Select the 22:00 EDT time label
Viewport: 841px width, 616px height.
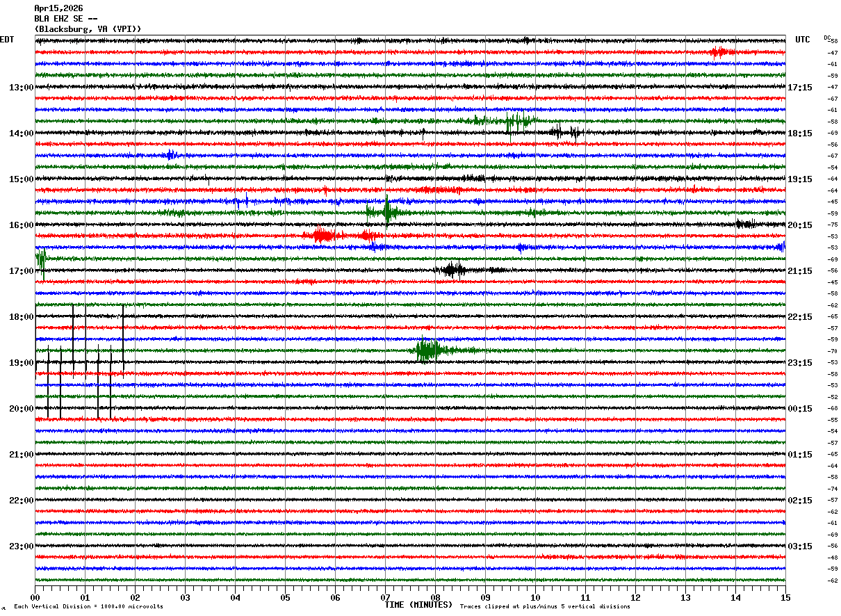[x=22, y=501]
